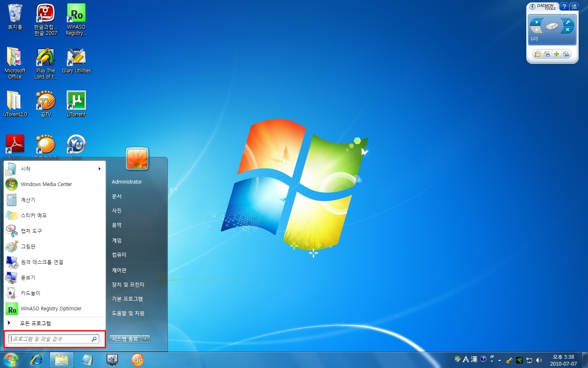Open 그림판 (Paint) from the Start menu
Screen dimensions: 588x368
pos(55,247)
